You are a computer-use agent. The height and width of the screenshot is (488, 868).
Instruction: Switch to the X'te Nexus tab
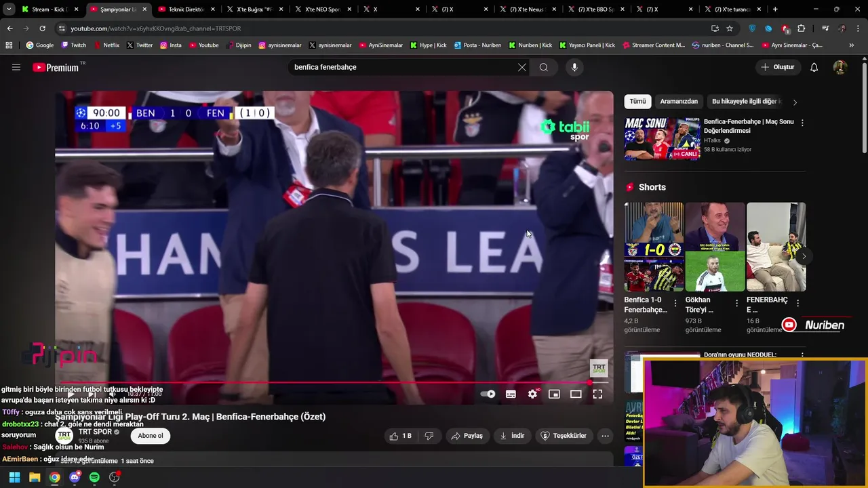click(x=528, y=9)
